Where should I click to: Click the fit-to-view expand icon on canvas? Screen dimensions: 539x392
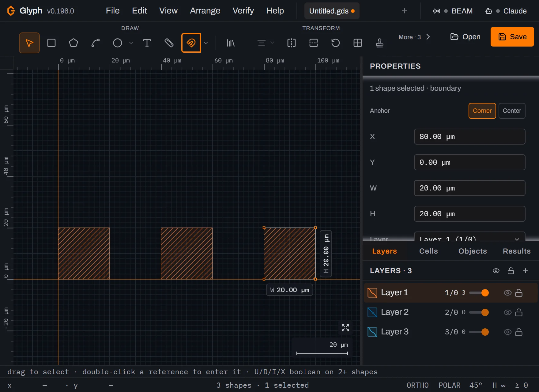[345, 328]
